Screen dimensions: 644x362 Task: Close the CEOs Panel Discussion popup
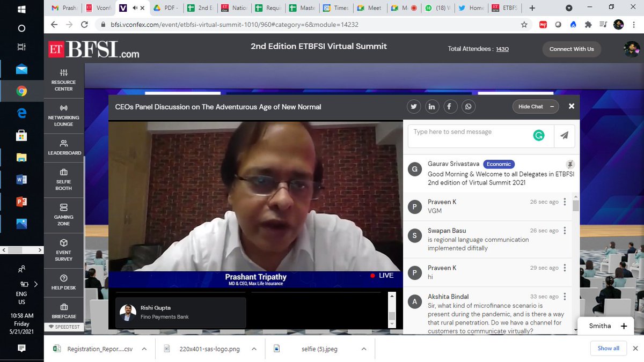pyautogui.click(x=572, y=106)
